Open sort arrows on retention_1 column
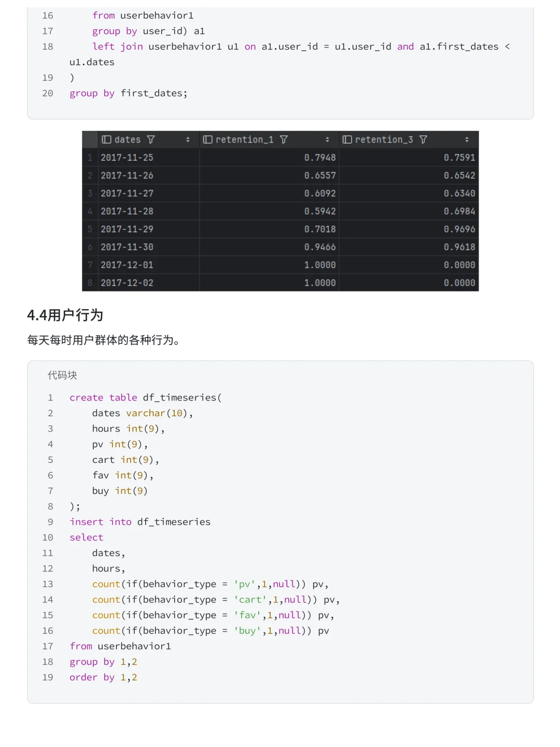 (327, 140)
